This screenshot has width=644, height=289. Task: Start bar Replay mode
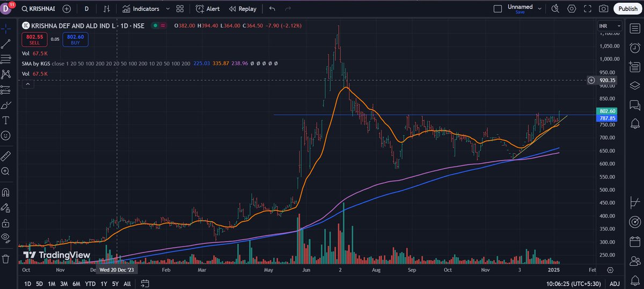(243, 9)
